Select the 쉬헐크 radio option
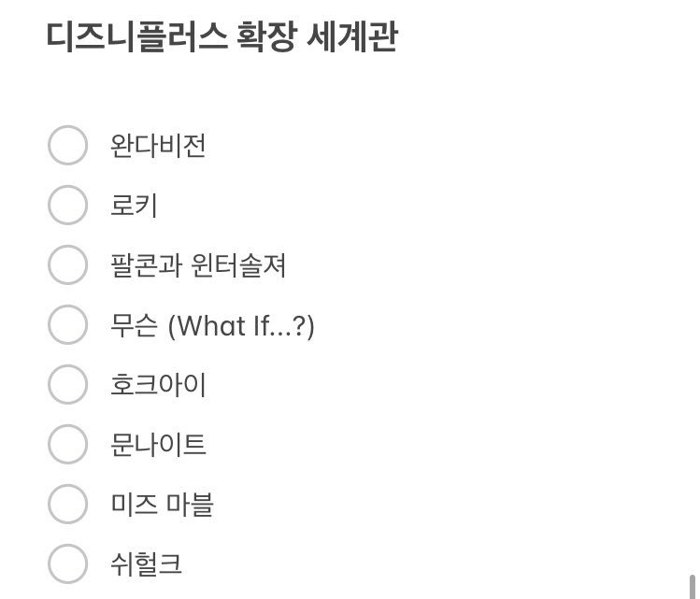Viewport: 700px width, 599px height. click(67, 564)
